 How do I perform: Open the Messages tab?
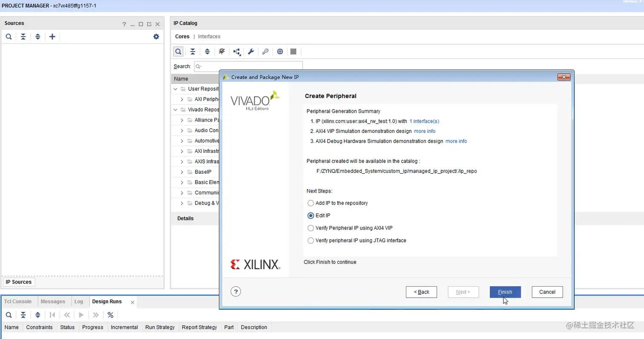pyautogui.click(x=53, y=302)
